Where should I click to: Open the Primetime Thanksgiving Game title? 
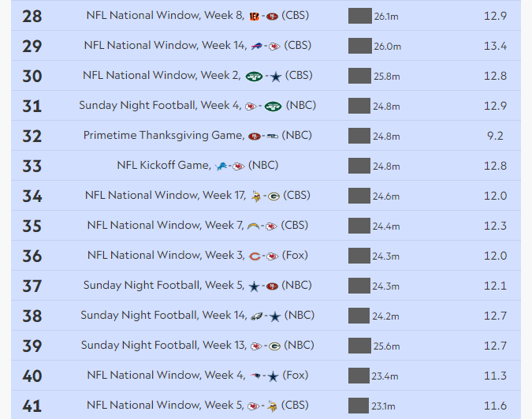(163, 136)
